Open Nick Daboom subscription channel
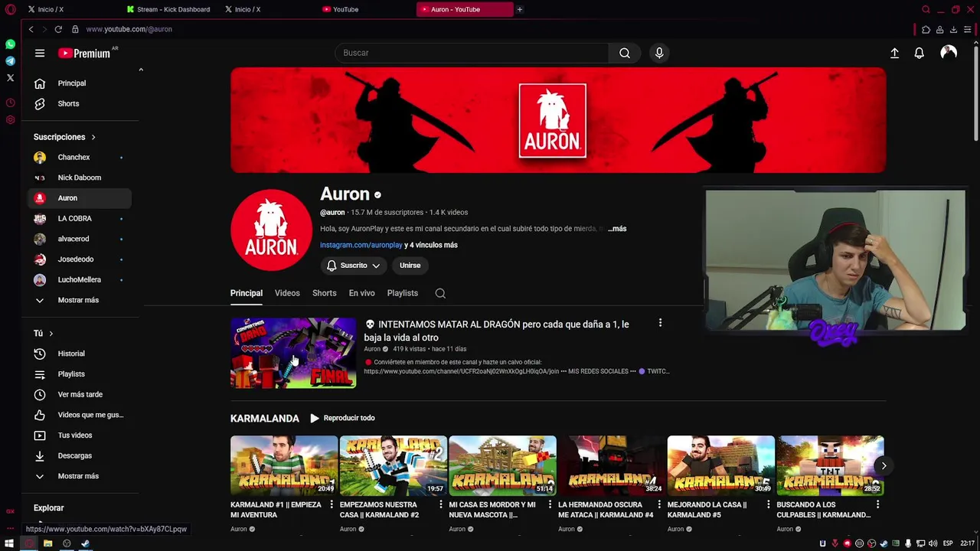 pyautogui.click(x=80, y=178)
